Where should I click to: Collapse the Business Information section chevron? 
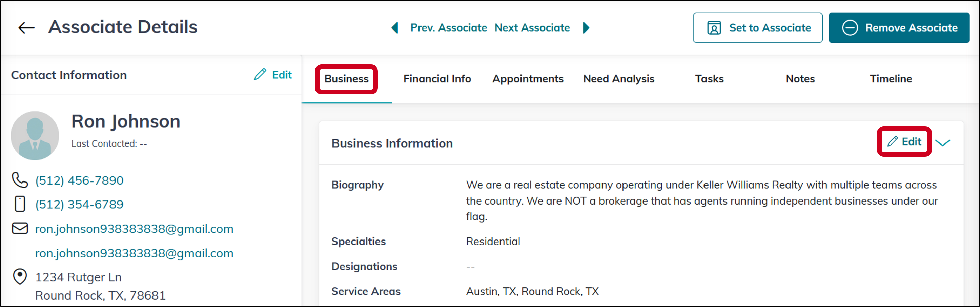point(943,142)
